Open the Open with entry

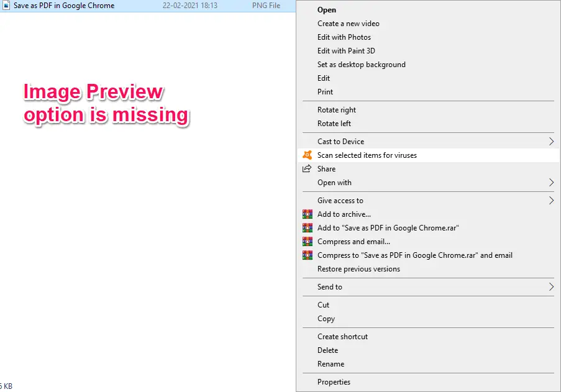pyautogui.click(x=428, y=183)
